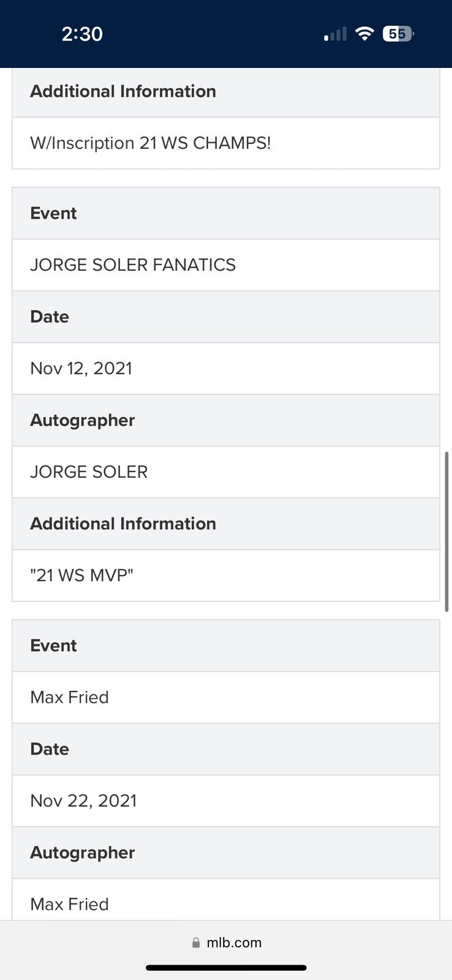Tap Autographer header above JORGE SOLER
Screen dimensions: 452x980
83,420
